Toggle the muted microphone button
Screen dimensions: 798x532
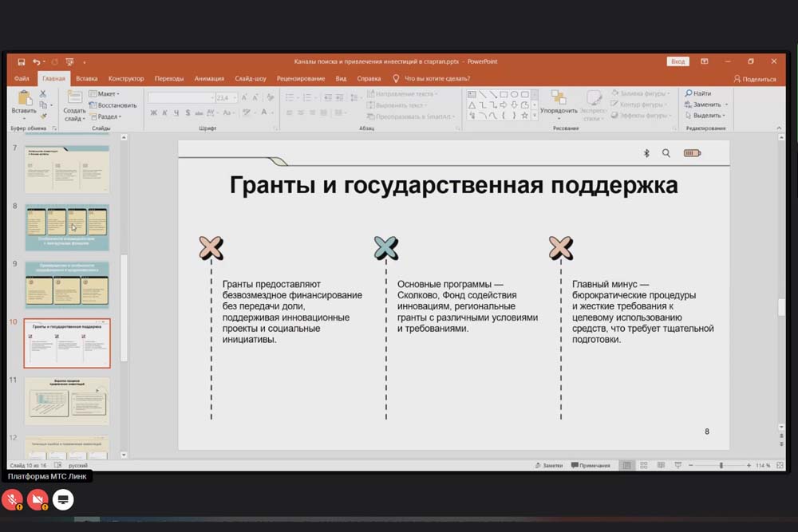(x=12, y=500)
